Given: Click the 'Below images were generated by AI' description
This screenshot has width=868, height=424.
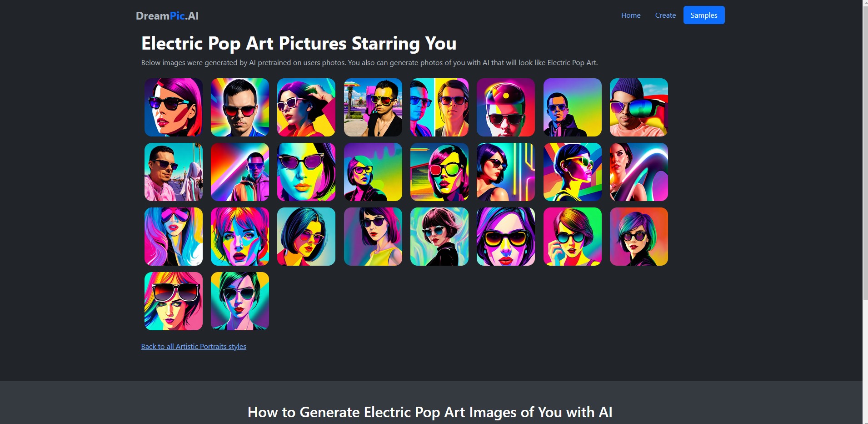Looking at the screenshot, I should (369, 62).
